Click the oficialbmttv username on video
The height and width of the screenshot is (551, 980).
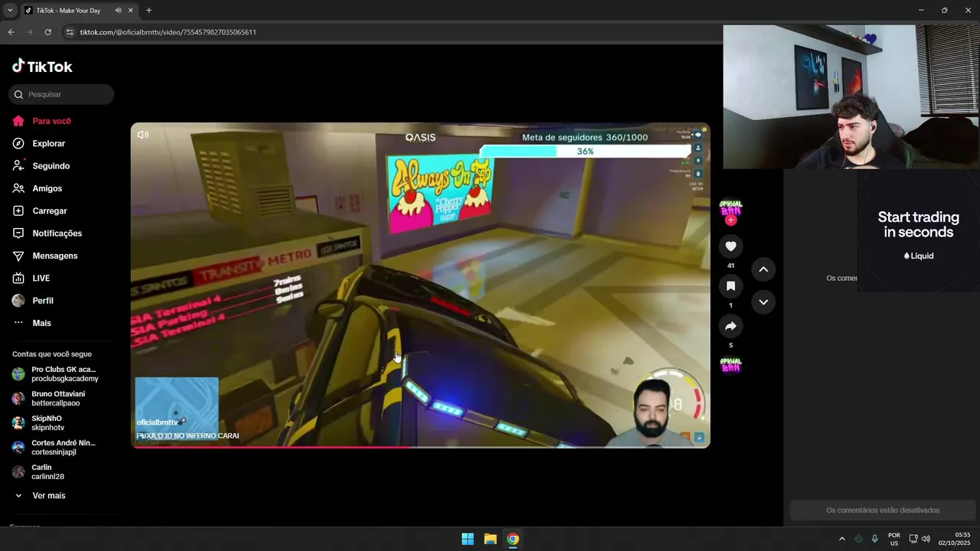pyautogui.click(x=157, y=422)
